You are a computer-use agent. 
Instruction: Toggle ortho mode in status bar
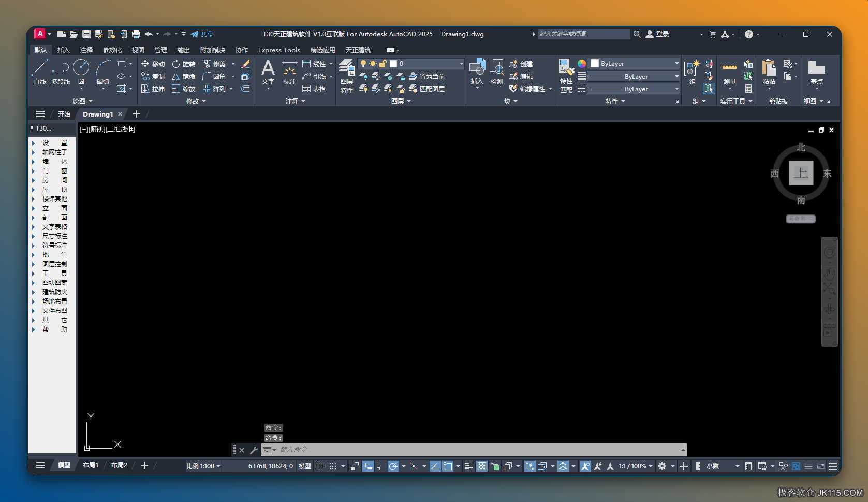(380, 466)
